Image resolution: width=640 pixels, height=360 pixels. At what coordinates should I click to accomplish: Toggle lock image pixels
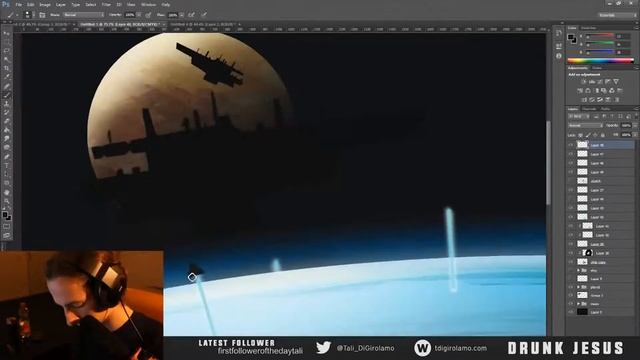pyautogui.click(x=588, y=135)
